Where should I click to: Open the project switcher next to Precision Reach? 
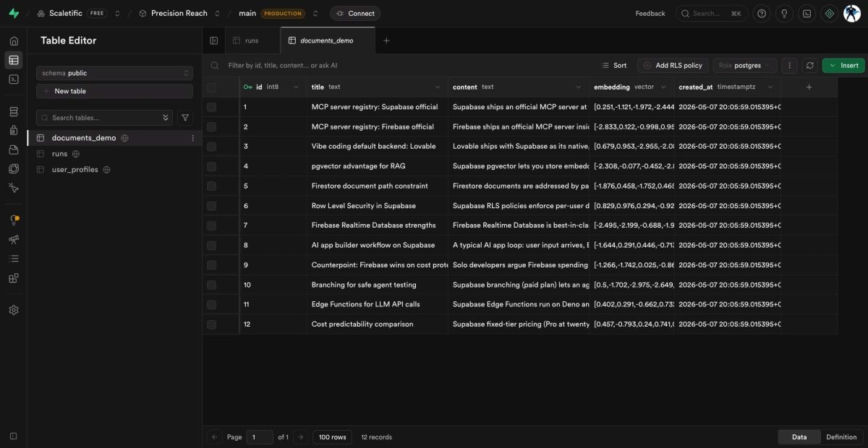[217, 13]
